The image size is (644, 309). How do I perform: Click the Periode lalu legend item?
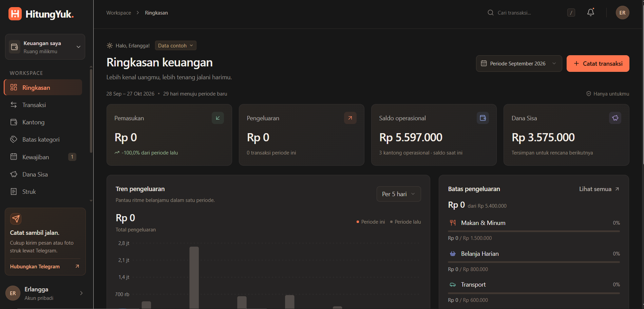pos(405,222)
